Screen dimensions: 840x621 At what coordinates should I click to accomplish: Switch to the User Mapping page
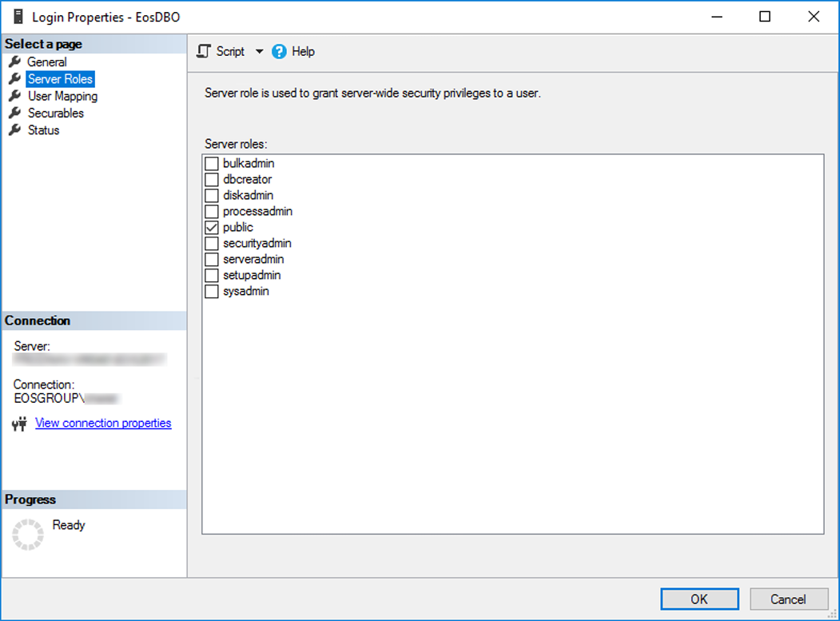(62, 97)
